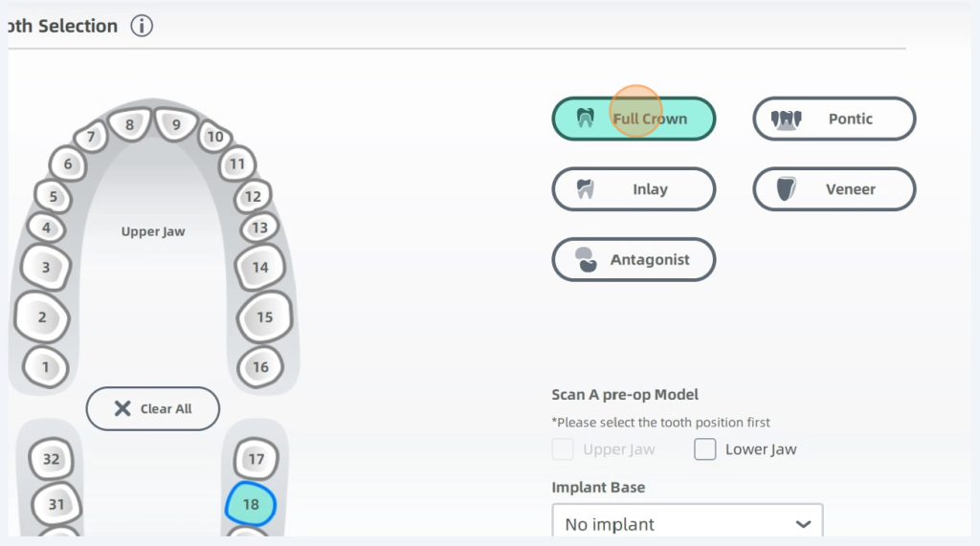Pick the Inlay restoration option

coord(634,189)
